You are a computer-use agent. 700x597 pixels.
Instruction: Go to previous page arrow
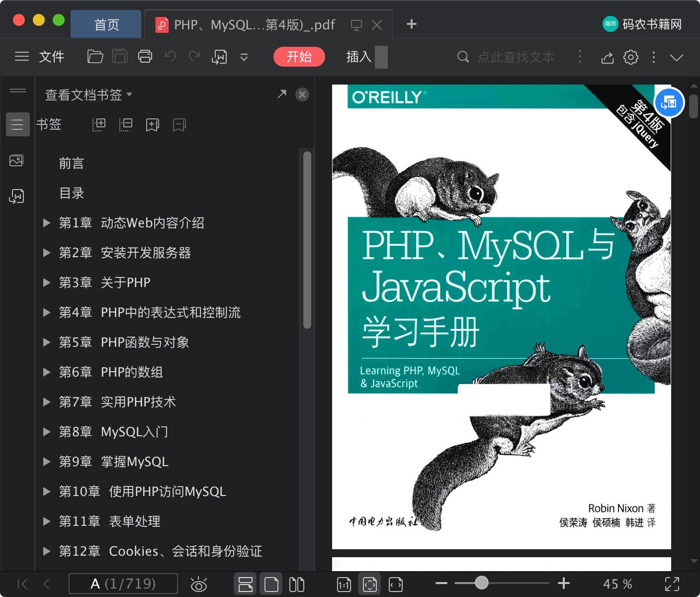tap(46, 584)
